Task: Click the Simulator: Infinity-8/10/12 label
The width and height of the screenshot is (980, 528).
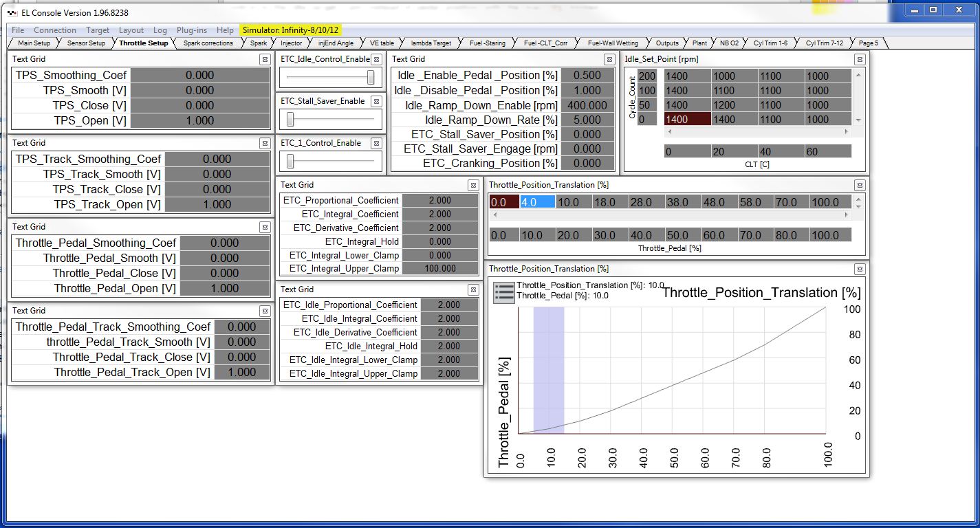Action: pos(290,30)
